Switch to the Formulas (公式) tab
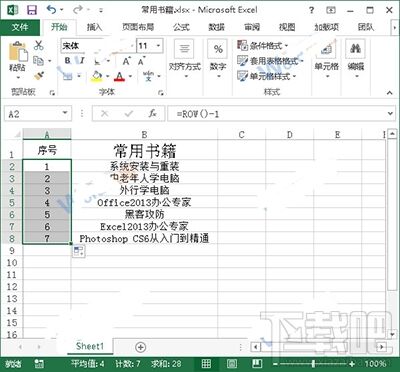This screenshot has height=372, width=400. (x=181, y=27)
